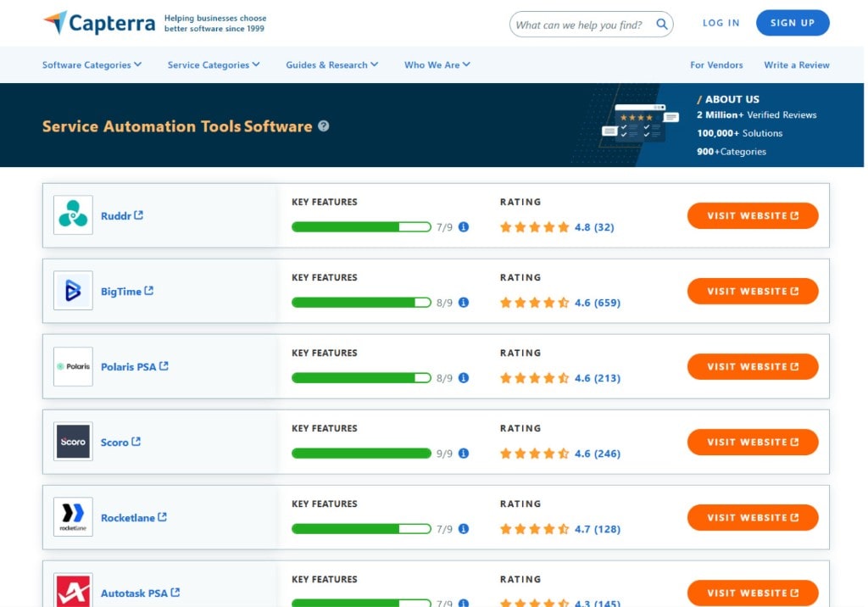Click the Capterra logo in the header

click(x=98, y=23)
